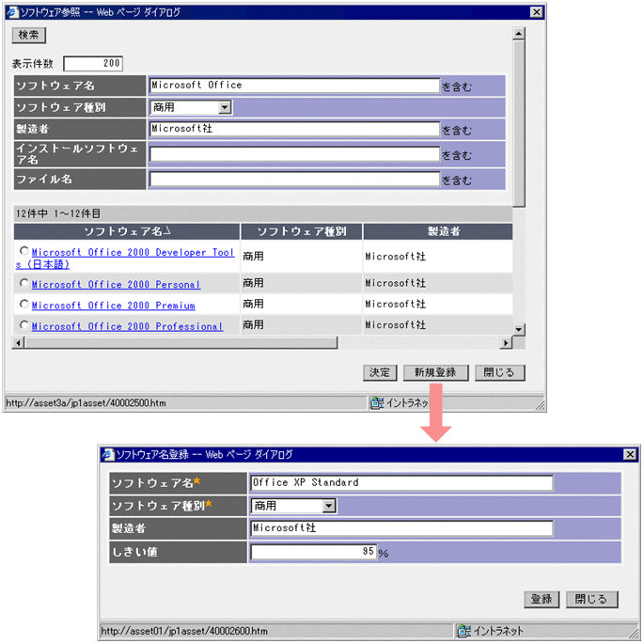Click the horizontal scrollbar thumb
The width and height of the screenshot is (644, 644).
181,342
